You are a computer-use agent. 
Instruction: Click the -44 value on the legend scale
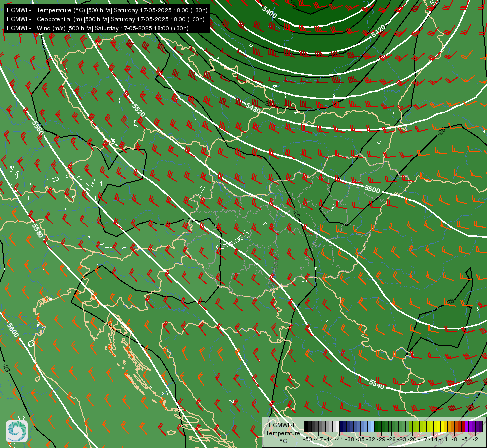click(329, 439)
